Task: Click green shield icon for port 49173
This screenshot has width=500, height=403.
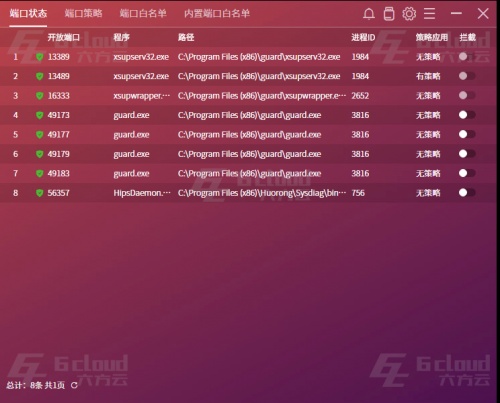Action: coord(40,115)
